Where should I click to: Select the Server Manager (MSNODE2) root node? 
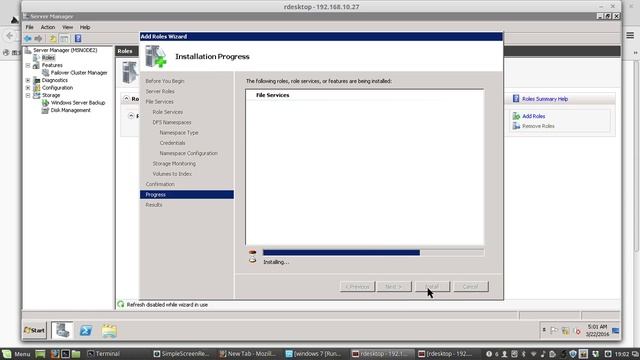click(65, 50)
